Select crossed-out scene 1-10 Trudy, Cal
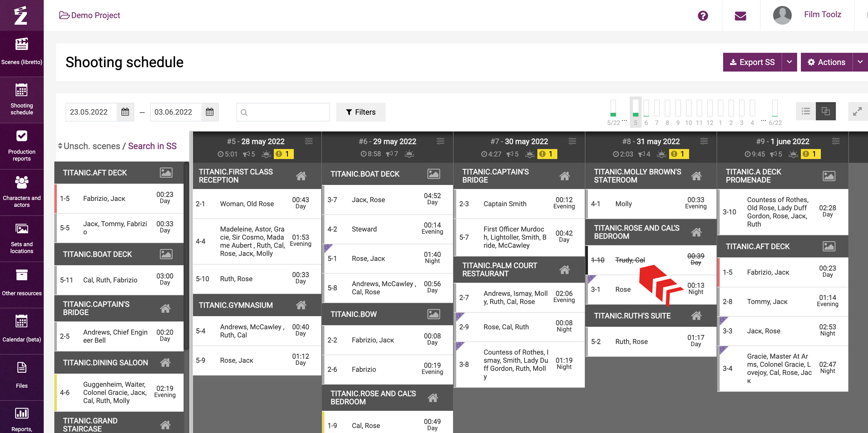The height and width of the screenshot is (433, 868). [x=651, y=260]
